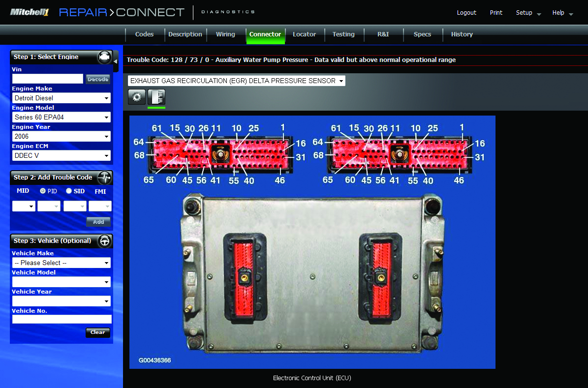The image size is (588, 388).
Task: Open the MID dropdown in Step 2
Action: [x=23, y=206]
